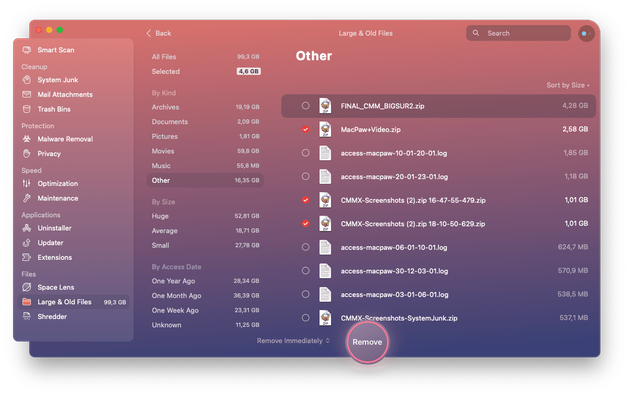Filter by Huge size
The image size is (630, 396).
coord(205,216)
